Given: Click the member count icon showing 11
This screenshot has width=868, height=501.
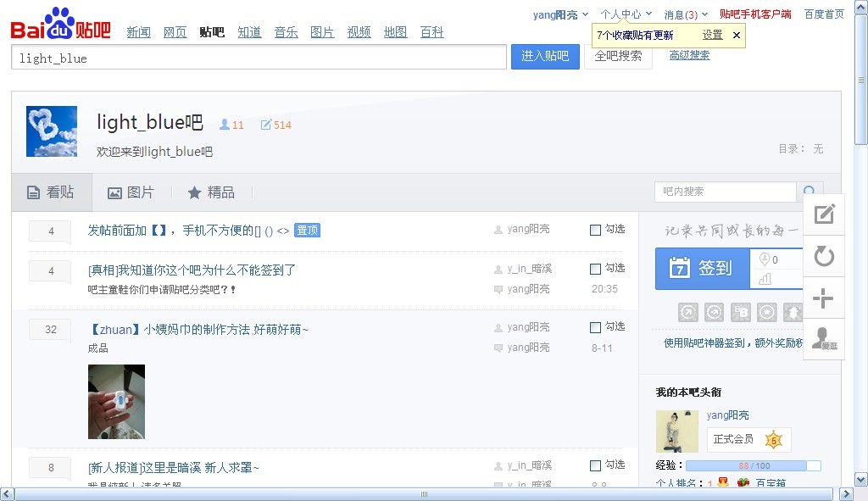Looking at the screenshot, I should (x=224, y=125).
